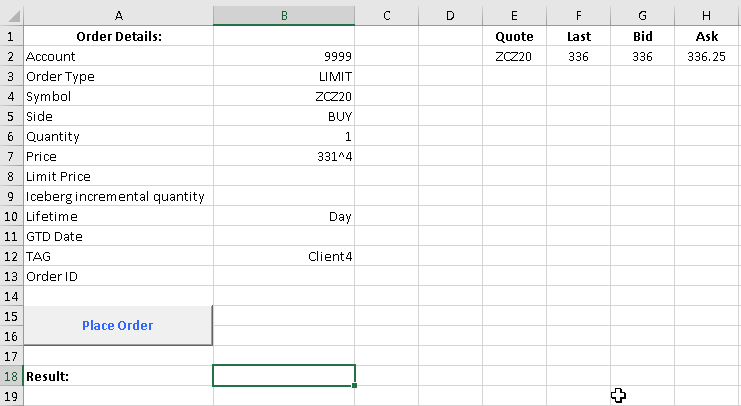Image resolution: width=741 pixels, height=406 pixels.
Task: Select the Lifetime cell showing Day
Action: 284,216
